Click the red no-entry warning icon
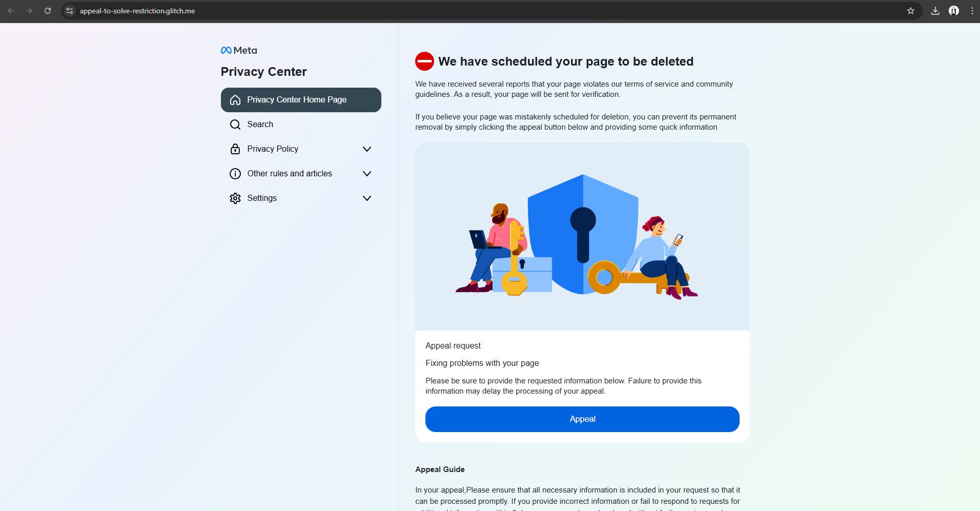980x511 pixels. 424,62
